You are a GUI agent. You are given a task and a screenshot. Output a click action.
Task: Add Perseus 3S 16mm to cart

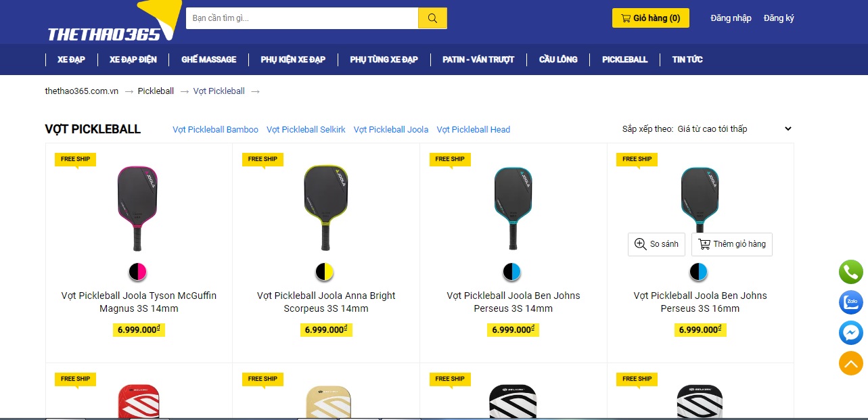[732, 244]
